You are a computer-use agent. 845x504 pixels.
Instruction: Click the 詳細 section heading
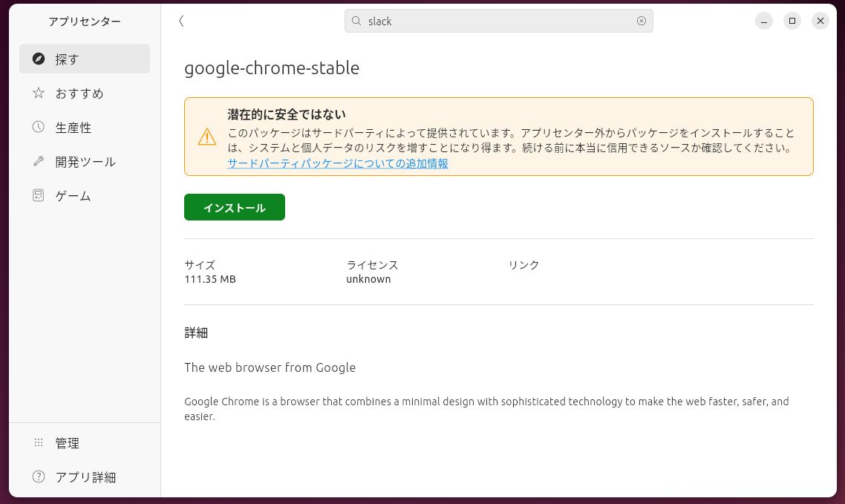(x=195, y=333)
